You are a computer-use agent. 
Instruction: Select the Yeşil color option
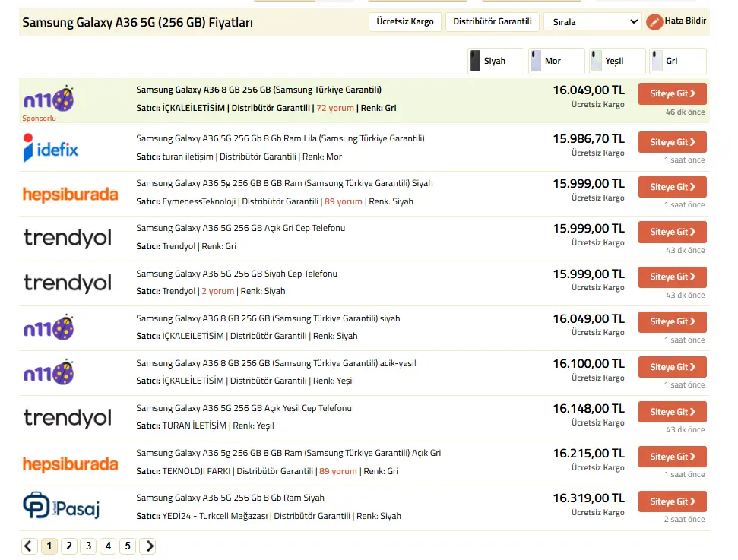click(617, 62)
